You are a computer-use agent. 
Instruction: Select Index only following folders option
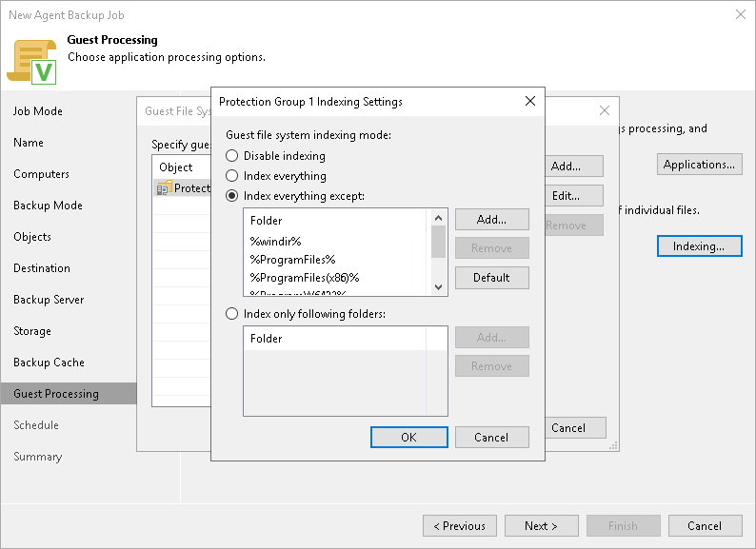pos(232,314)
